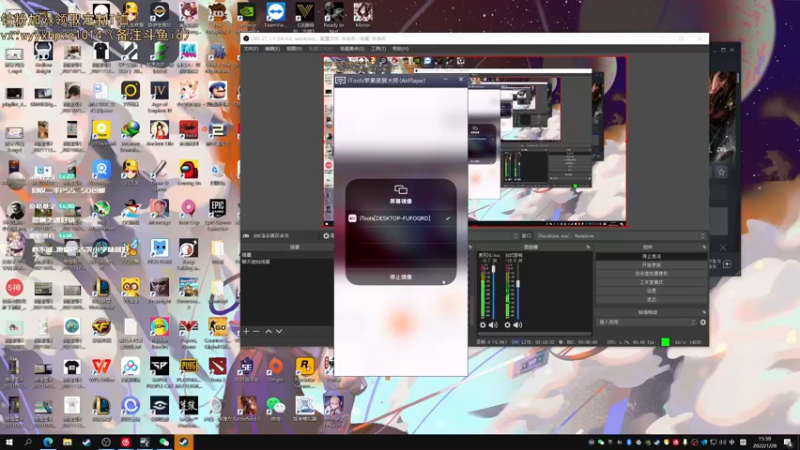Mute the first mixer channel speaker
The image size is (800, 450).
point(493,324)
